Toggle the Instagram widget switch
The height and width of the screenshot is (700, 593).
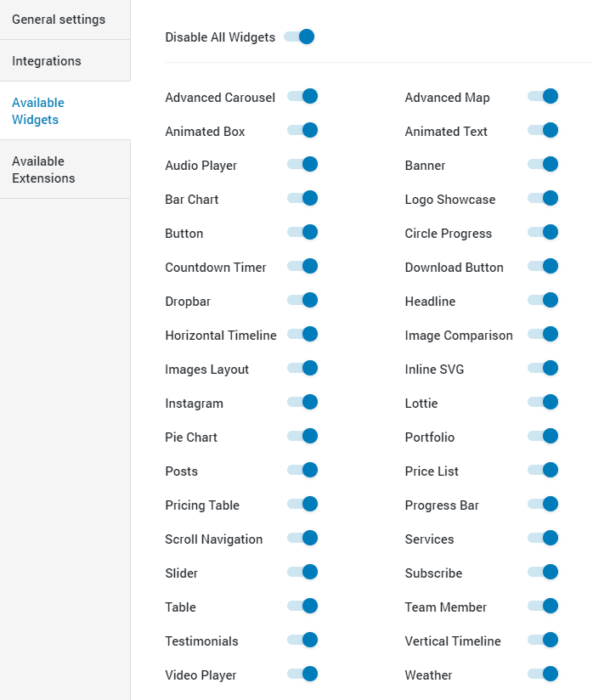click(302, 403)
